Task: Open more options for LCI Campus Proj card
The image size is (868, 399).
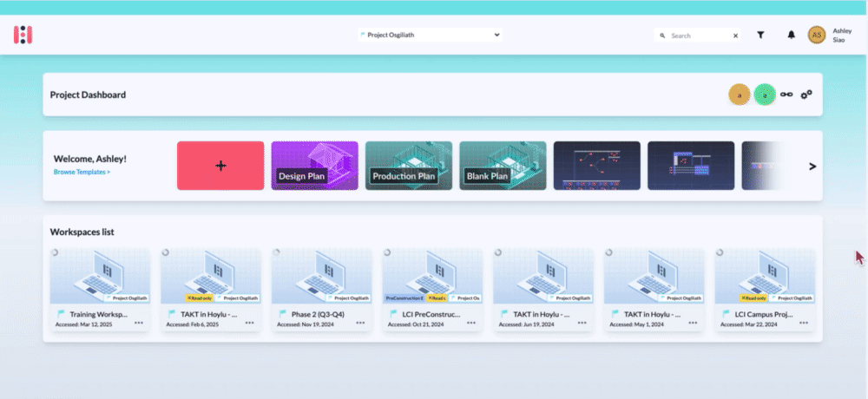Action: (804, 323)
